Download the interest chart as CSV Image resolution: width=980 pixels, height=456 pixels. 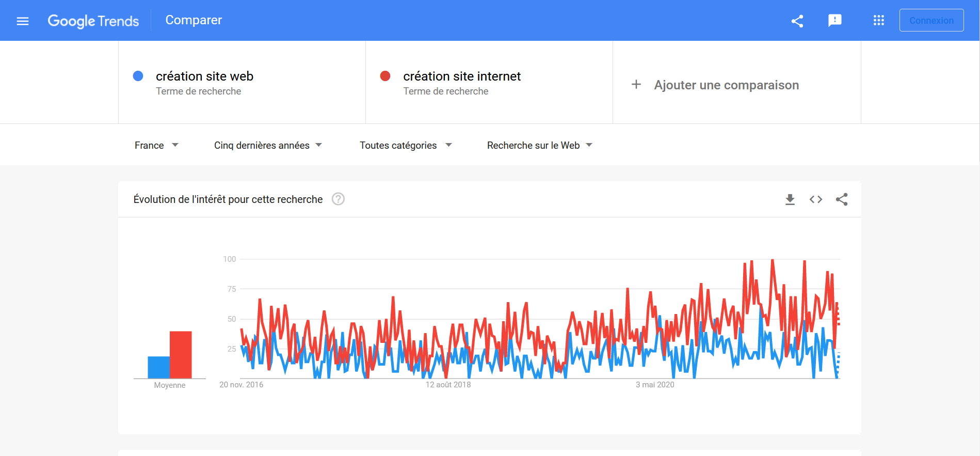[x=790, y=199]
